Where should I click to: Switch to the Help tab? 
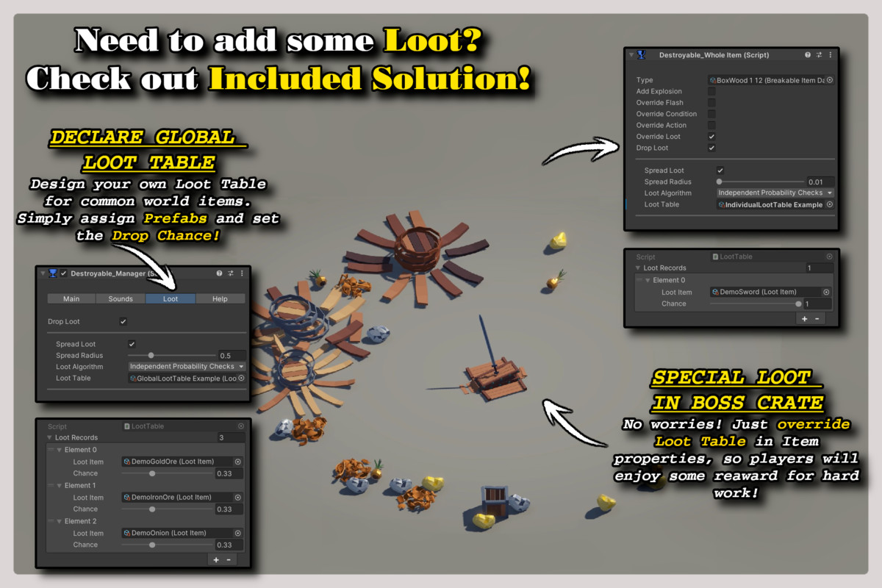220,299
